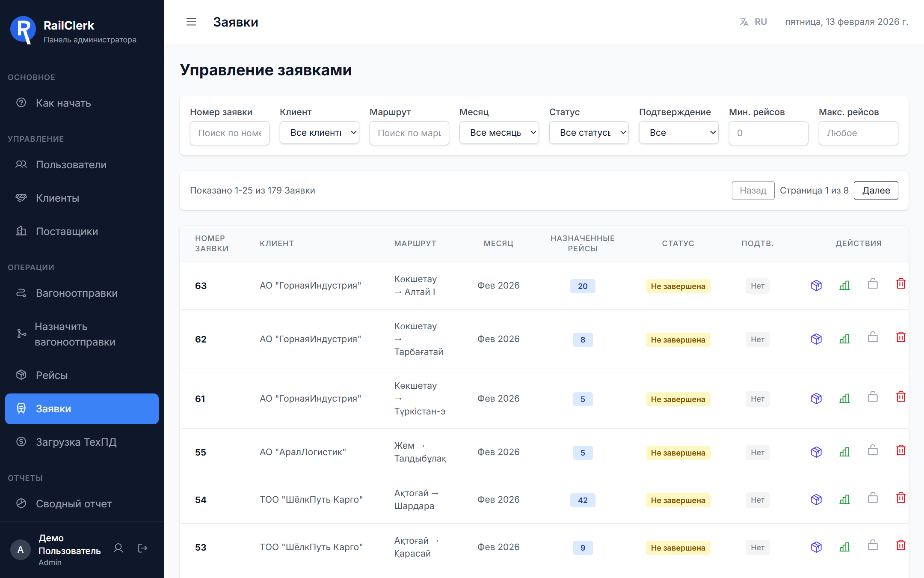Viewport: 924px width, 578px height.
Task: Click the lock icon for request 55
Action: point(873,450)
